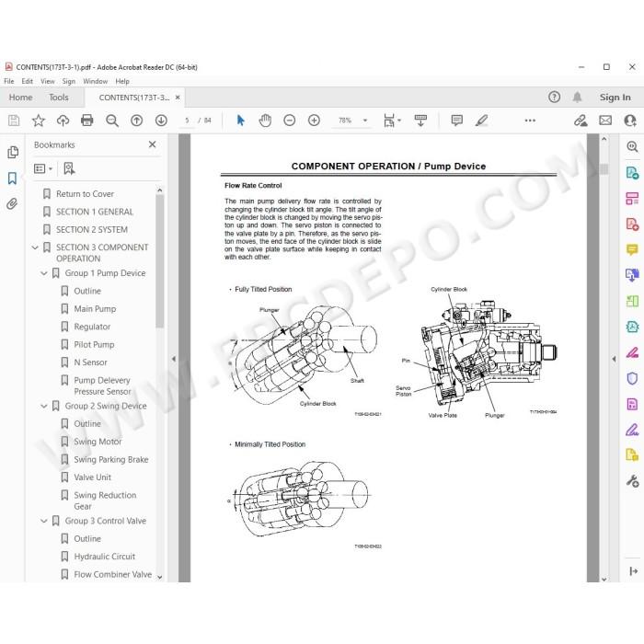Open the More Tools wrench in the right pane
644x644 pixels.
pyautogui.click(x=632, y=481)
